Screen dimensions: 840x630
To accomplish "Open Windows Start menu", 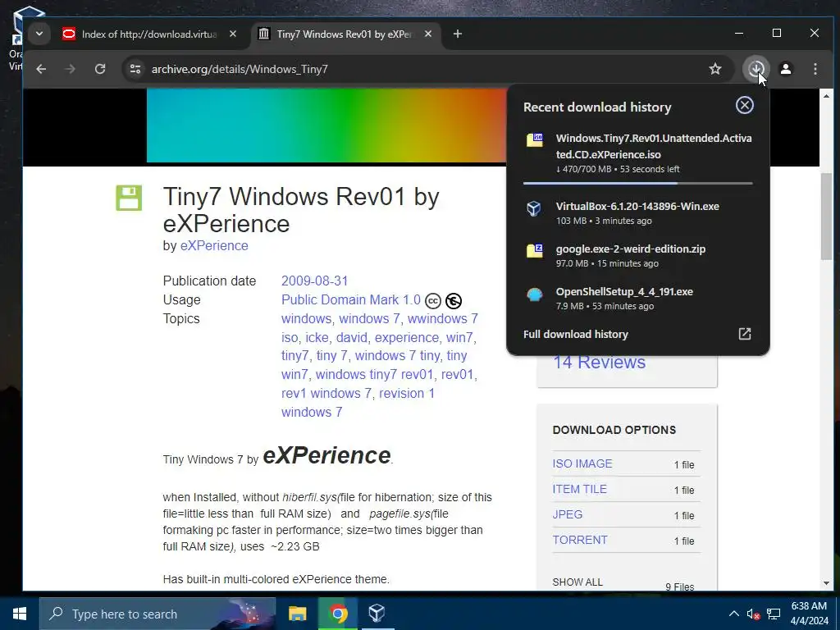I will (20, 614).
